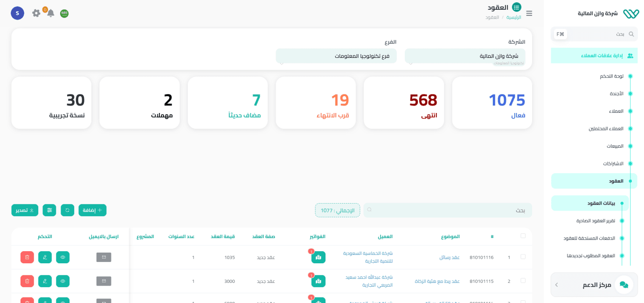The height and width of the screenshot is (303, 644).
Task: Click the إضافة add button
Action: (92, 211)
